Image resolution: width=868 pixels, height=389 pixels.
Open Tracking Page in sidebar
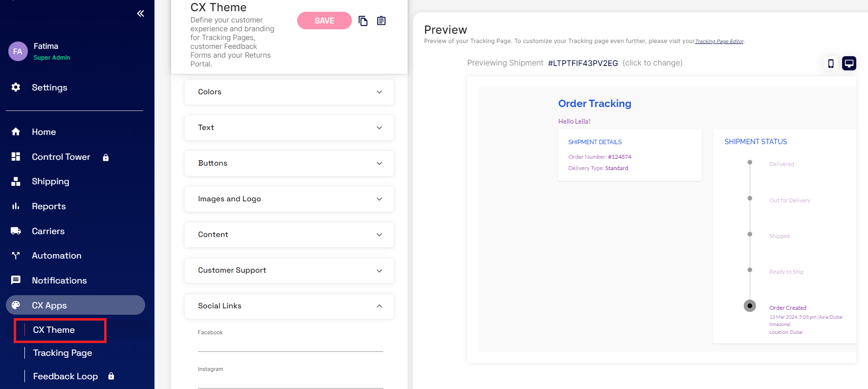click(63, 353)
